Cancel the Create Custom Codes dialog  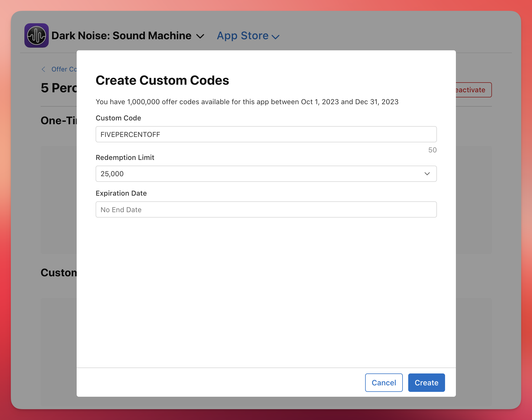(x=384, y=383)
